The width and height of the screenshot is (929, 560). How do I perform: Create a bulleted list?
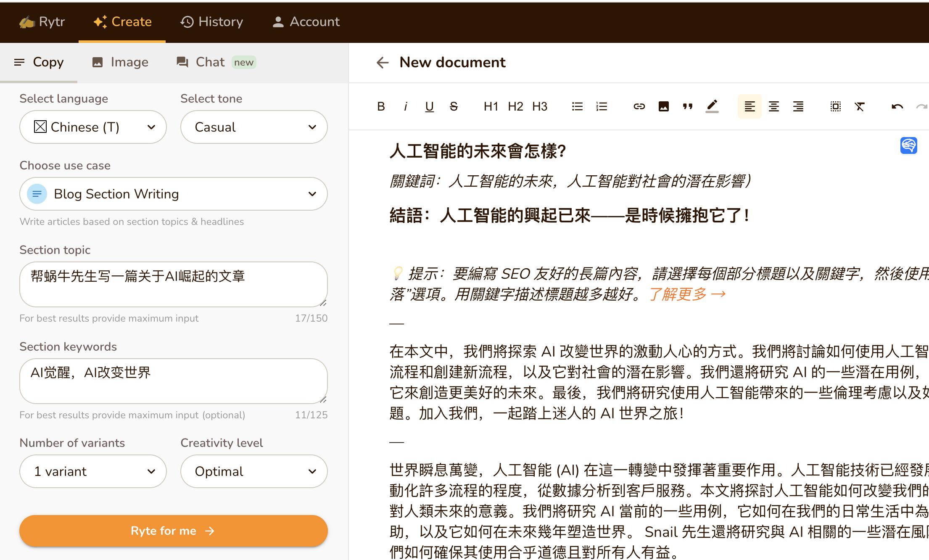tap(577, 106)
